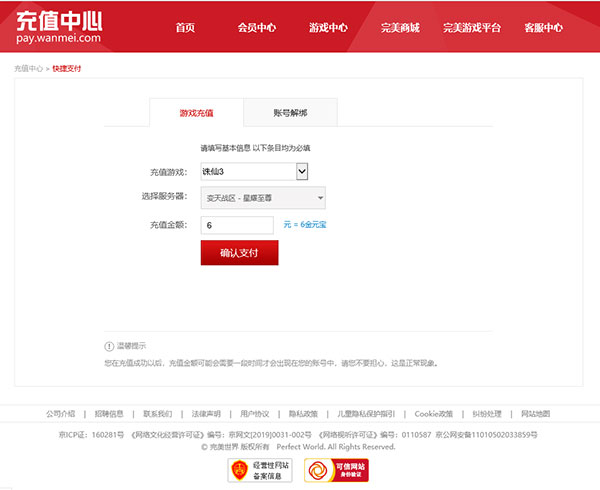Open 完美商城 in the navigation bar

(x=400, y=28)
